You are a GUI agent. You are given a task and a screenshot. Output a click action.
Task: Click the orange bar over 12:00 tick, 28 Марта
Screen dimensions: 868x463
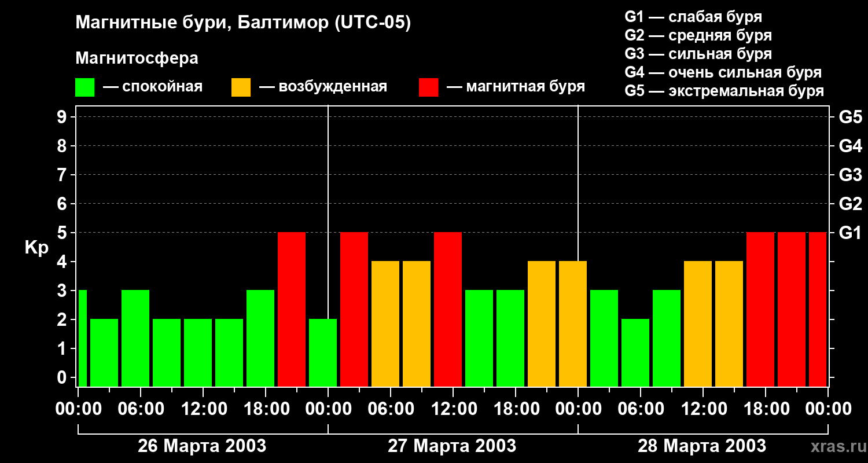point(698,324)
